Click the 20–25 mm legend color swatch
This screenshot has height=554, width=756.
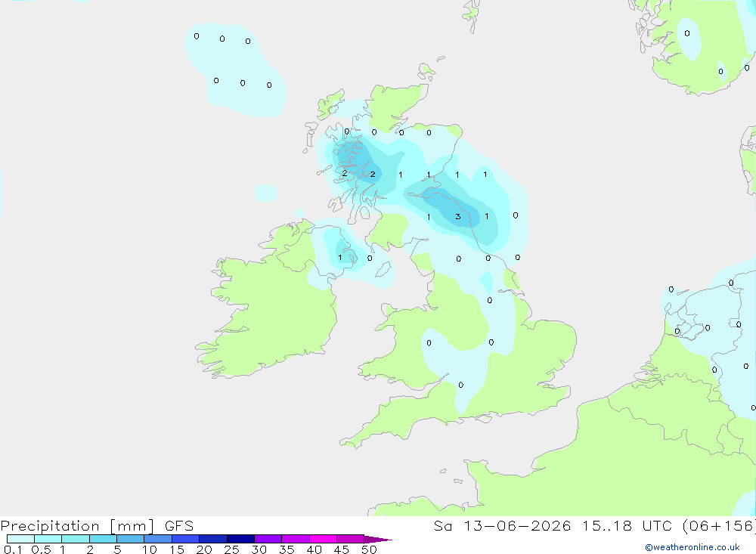213,539
